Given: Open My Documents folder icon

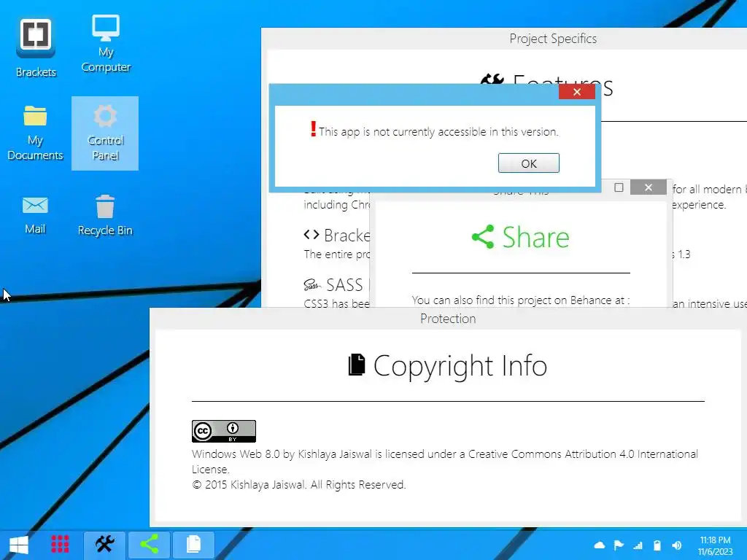Looking at the screenshot, I should [x=35, y=133].
